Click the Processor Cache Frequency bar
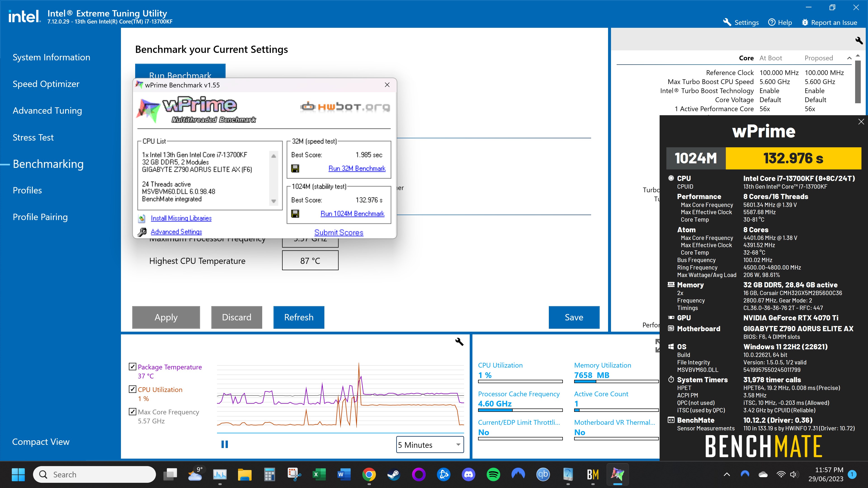 point(520,410)
